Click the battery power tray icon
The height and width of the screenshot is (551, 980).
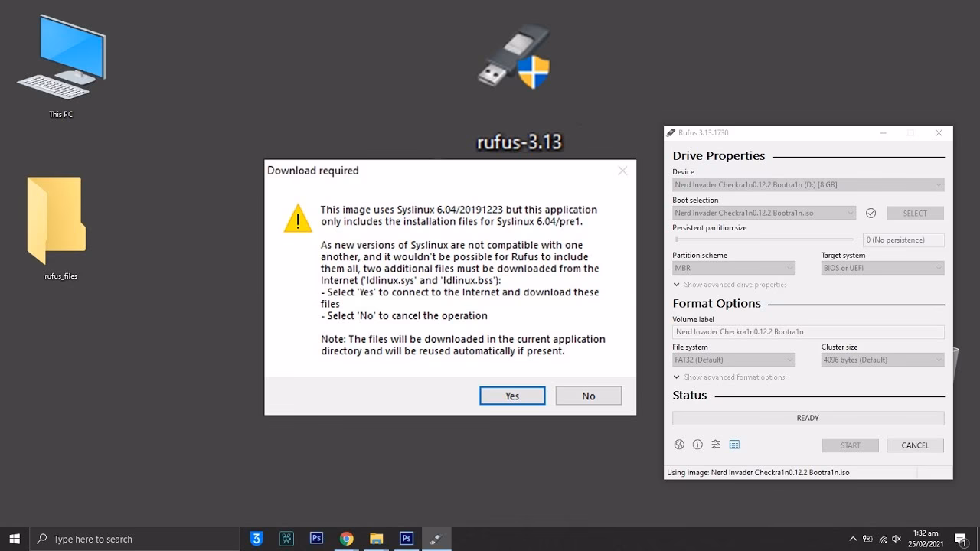pos(867,539)
